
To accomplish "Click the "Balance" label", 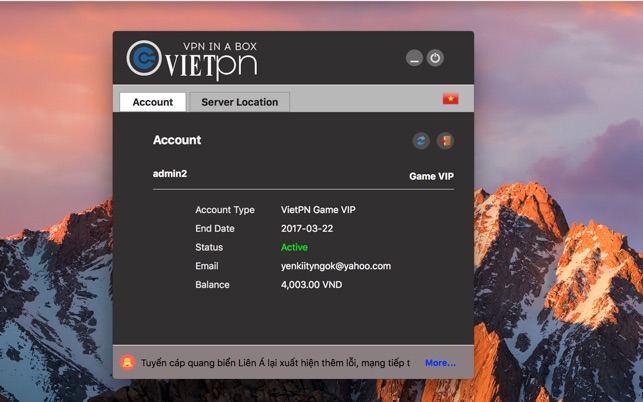I will (x=212, y=285).
